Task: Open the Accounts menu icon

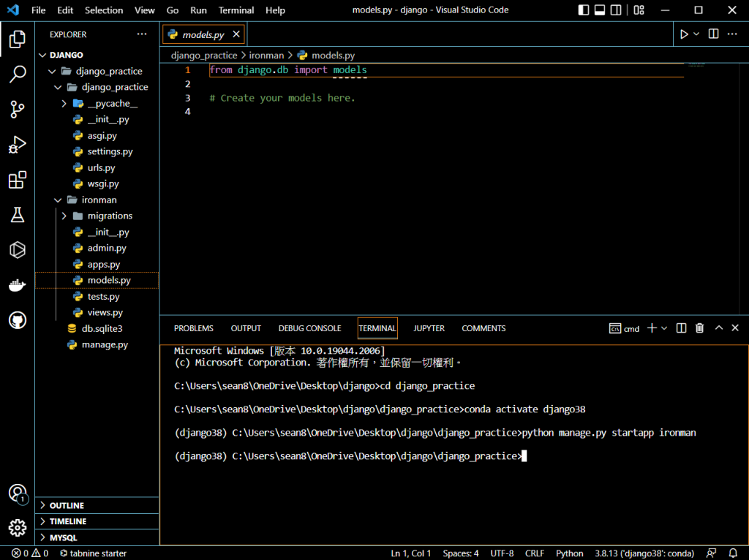Action: coord(18,493)
